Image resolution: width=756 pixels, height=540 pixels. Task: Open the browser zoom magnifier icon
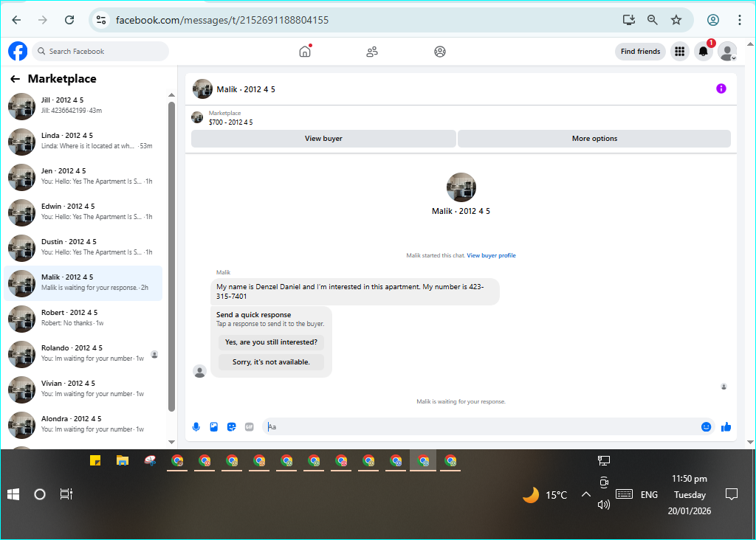coord(653,20)
